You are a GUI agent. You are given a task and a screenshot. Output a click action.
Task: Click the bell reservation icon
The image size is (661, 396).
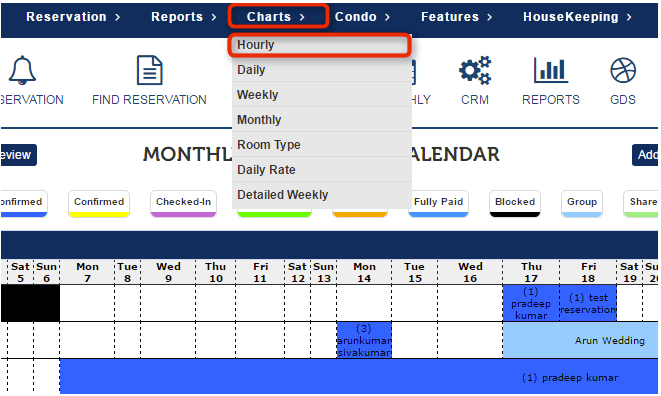[22, 70]
